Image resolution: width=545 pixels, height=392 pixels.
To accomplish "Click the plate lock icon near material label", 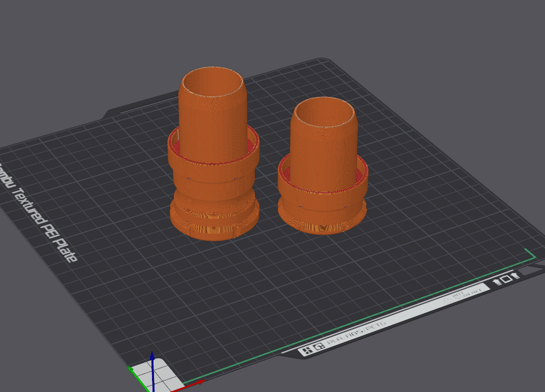I will [x=318, y=347].
